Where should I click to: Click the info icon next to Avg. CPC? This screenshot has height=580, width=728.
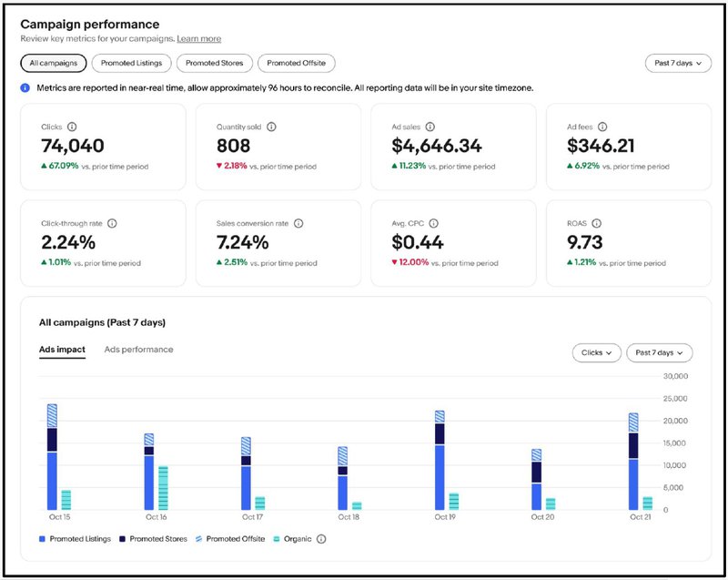[434, 223]
